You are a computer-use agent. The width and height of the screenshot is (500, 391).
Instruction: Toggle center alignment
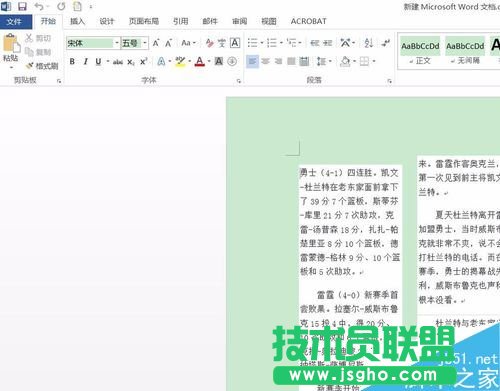266,61
